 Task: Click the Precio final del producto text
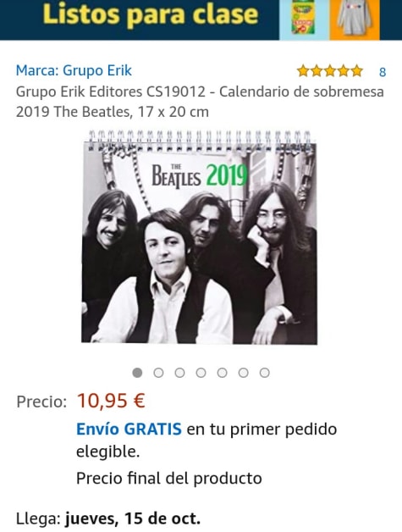[168, 479]
